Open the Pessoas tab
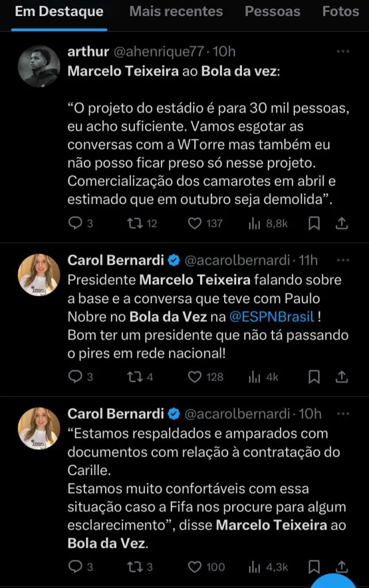Viewport: 369px width, 588px height. (272, 11)
